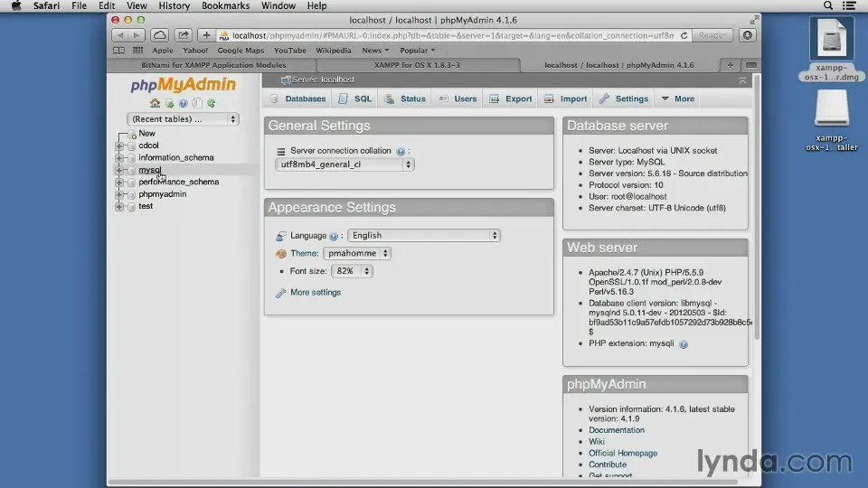
Task: Select BitNami for XAMPP browser tab
Action: (x=213, y=65)
